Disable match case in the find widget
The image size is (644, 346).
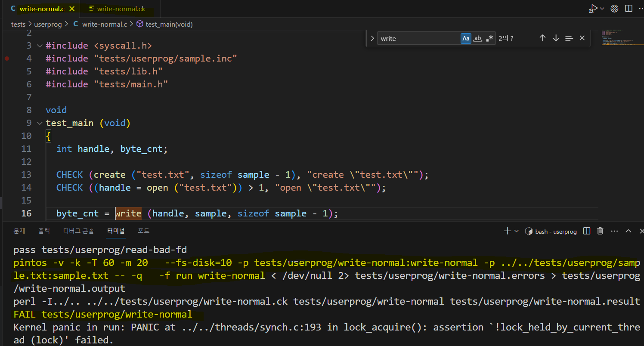(x=466, y=38)
